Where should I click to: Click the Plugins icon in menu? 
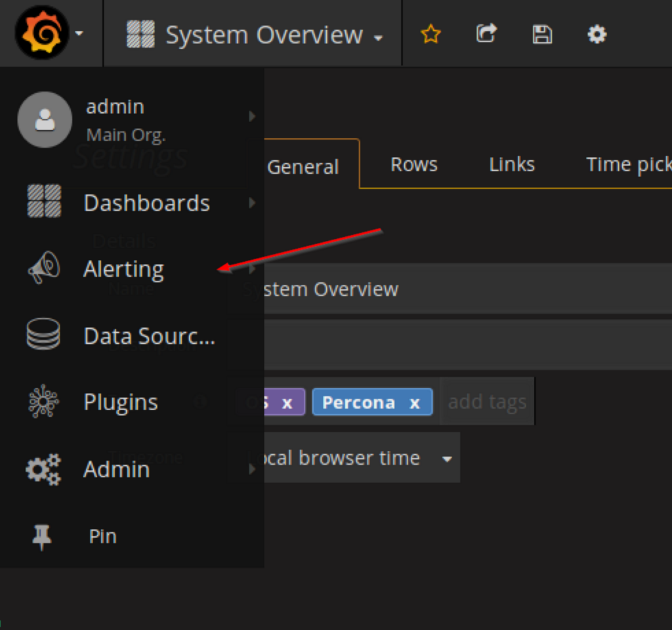click(x=43, y=402)
